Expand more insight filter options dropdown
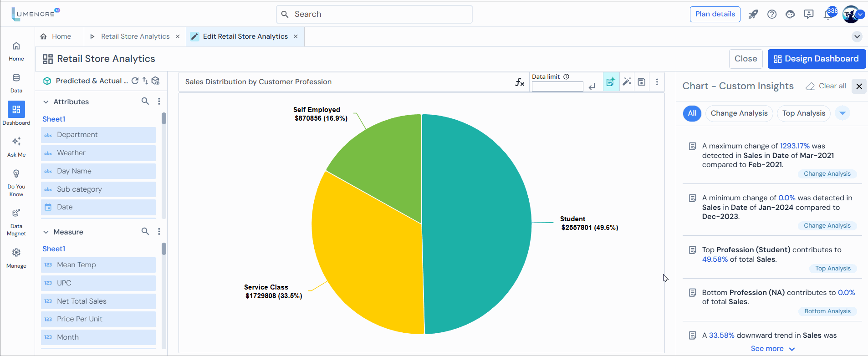Viewport: 868px width, 356px height. pos(842,113)
